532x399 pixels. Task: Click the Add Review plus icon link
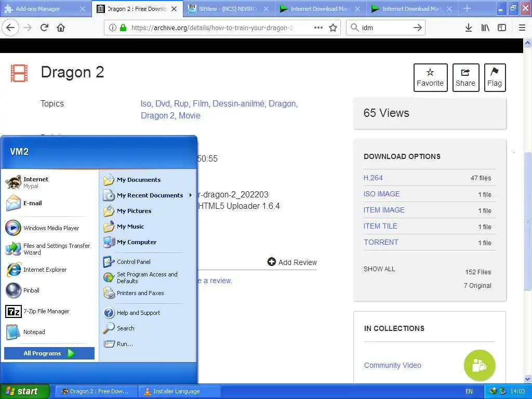tap(292, 262)
